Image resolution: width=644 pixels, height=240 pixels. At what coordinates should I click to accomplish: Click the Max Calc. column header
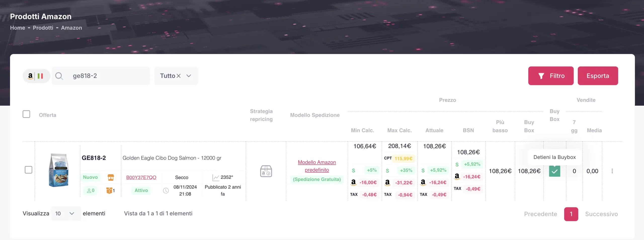(399, 130)
